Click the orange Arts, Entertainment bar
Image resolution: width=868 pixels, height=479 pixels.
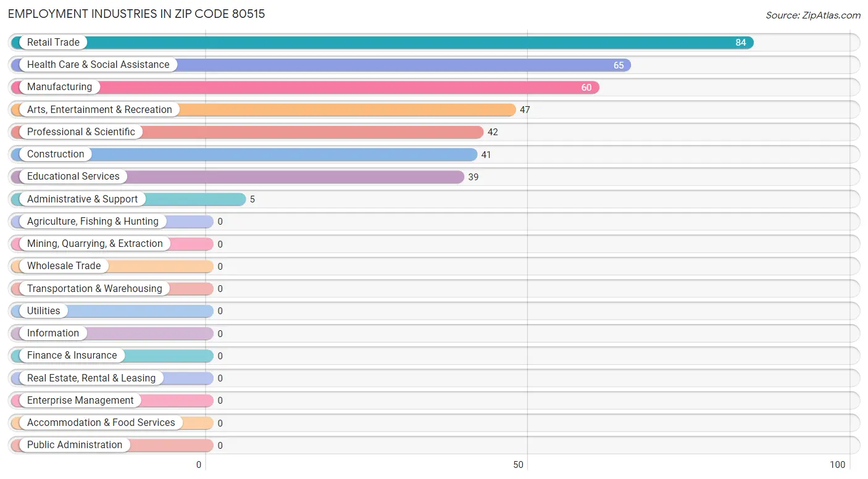tap(263, 110)
